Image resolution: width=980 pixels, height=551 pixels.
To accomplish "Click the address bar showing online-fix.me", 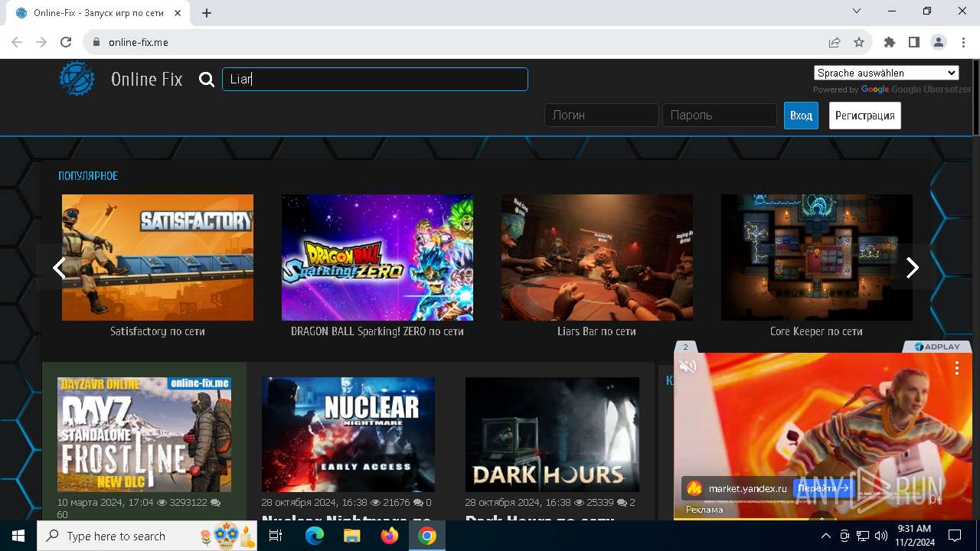I will pyautogui.click(x=459, y=42).
